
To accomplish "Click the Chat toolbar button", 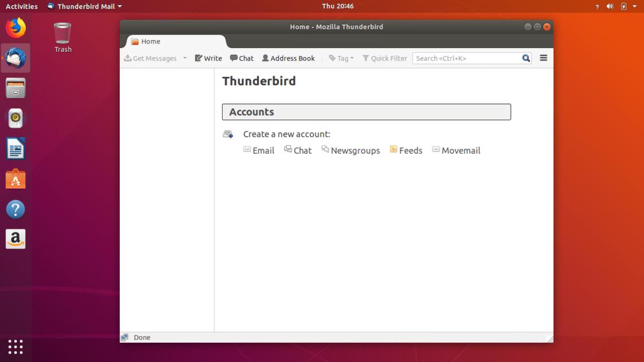I will [x=242, y=58].
